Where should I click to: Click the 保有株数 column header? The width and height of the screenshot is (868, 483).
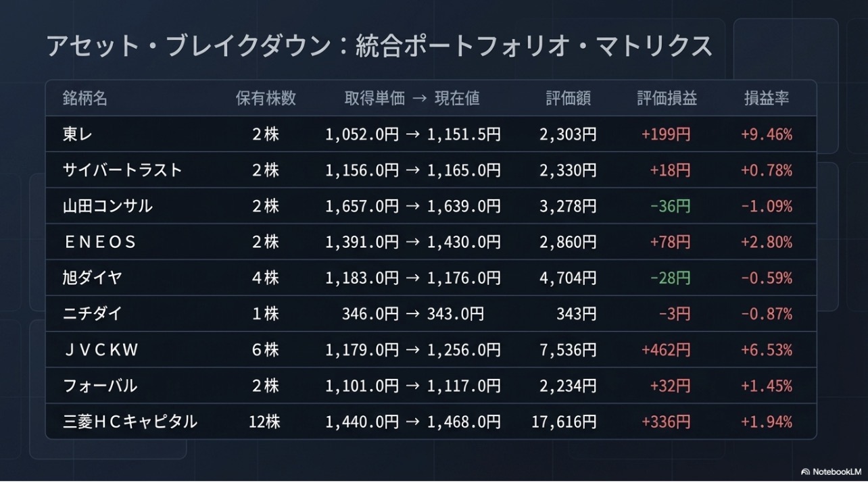266,99
